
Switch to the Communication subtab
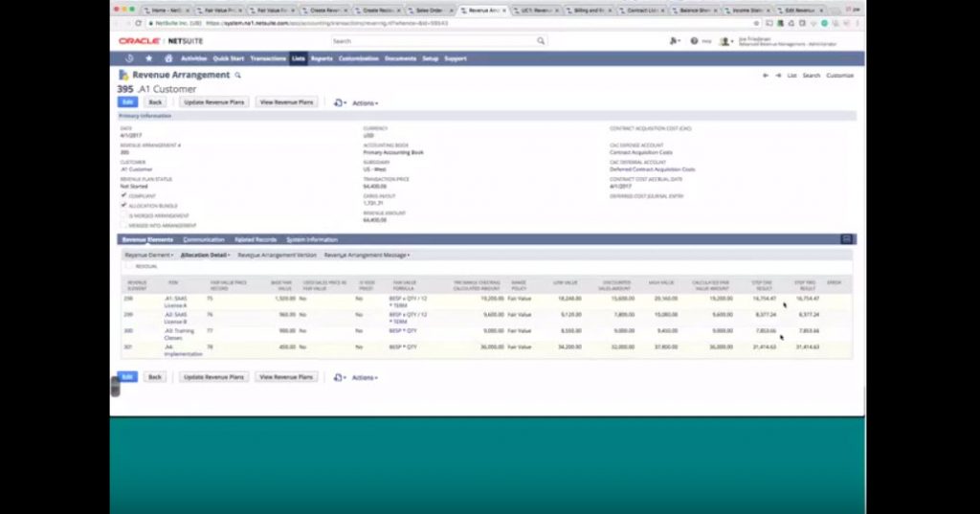click(x=204, y=239)
